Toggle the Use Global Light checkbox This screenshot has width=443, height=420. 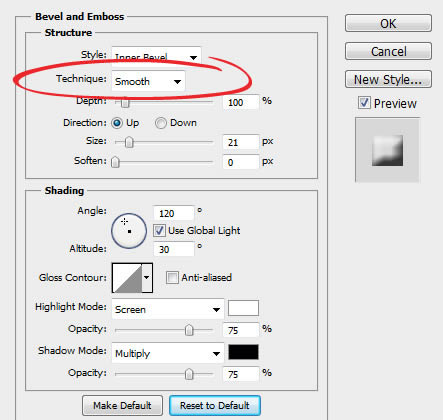coord(159,230)
